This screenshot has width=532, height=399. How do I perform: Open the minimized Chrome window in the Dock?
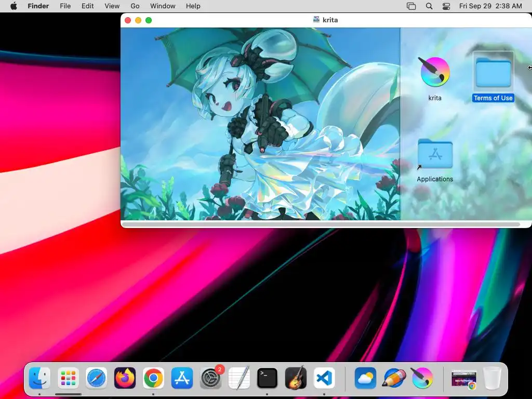(x=463, y=379)
